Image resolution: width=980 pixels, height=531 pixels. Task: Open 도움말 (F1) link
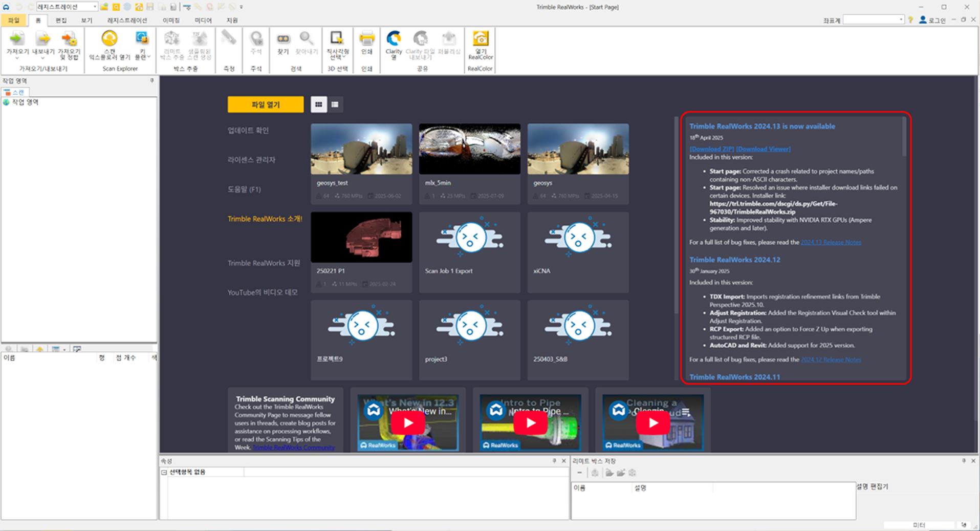coord(244,189)
